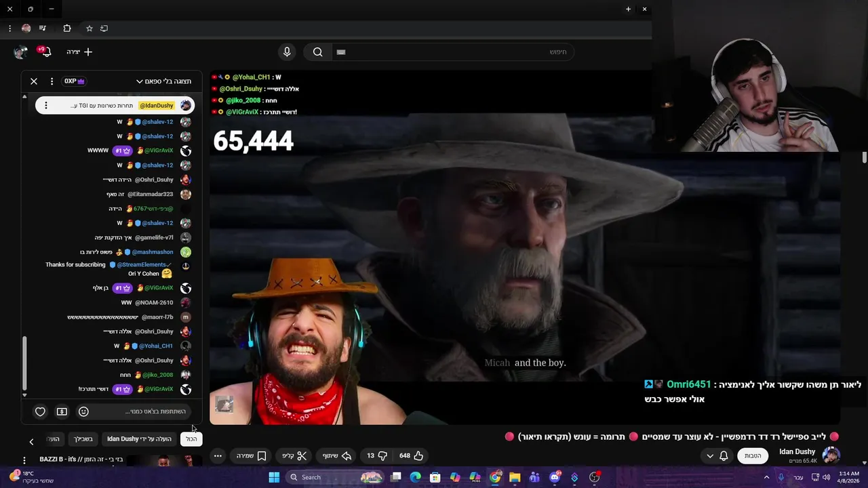The height and width of the screenshot is (488, 868).
Task: Click the on-screen keyboard icon in search box
Action: click(x=341, y=52)
